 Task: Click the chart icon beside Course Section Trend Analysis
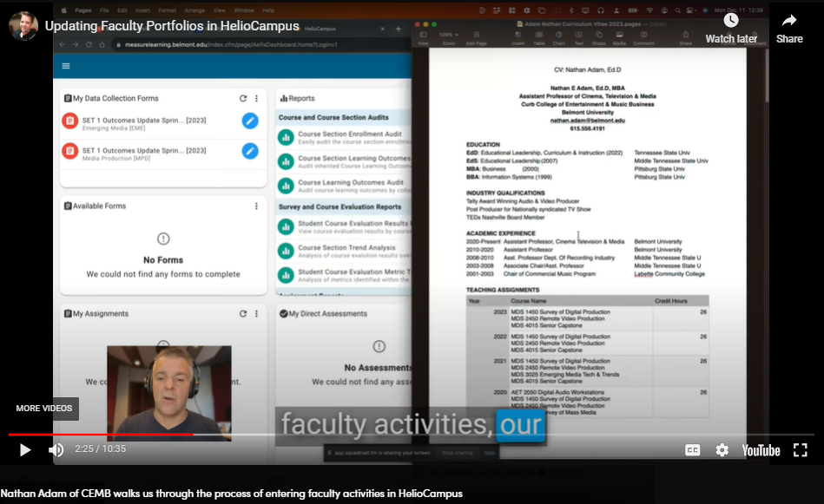286,251
